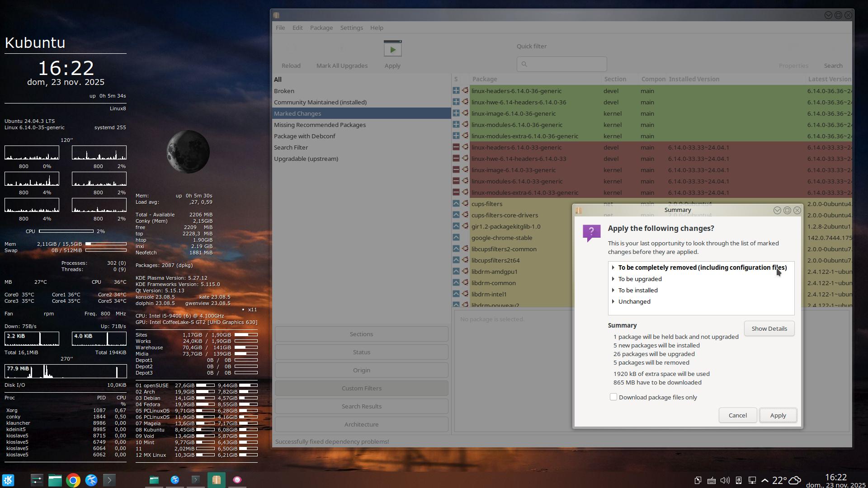Image resolution: width=868 pixels, height=488 pixels.
Task: Open the volume control tray icon
Action: click(725, 480)
